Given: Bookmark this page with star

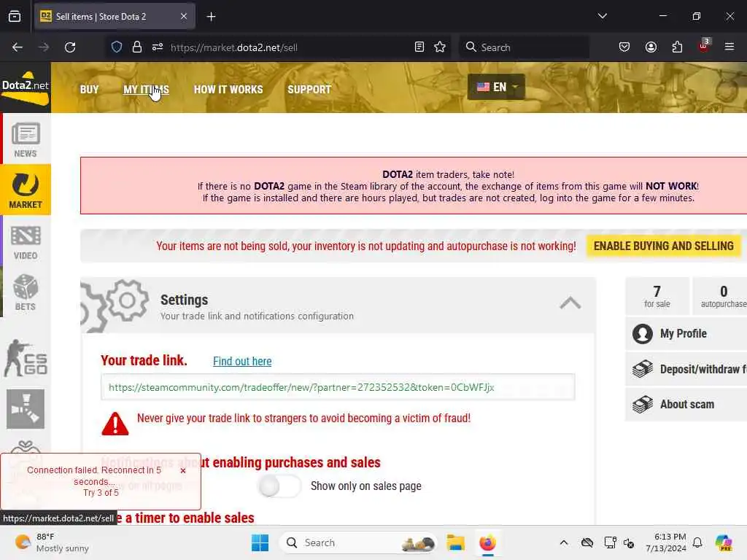Looking at the screenshot, I should click(x=440, y=47).
